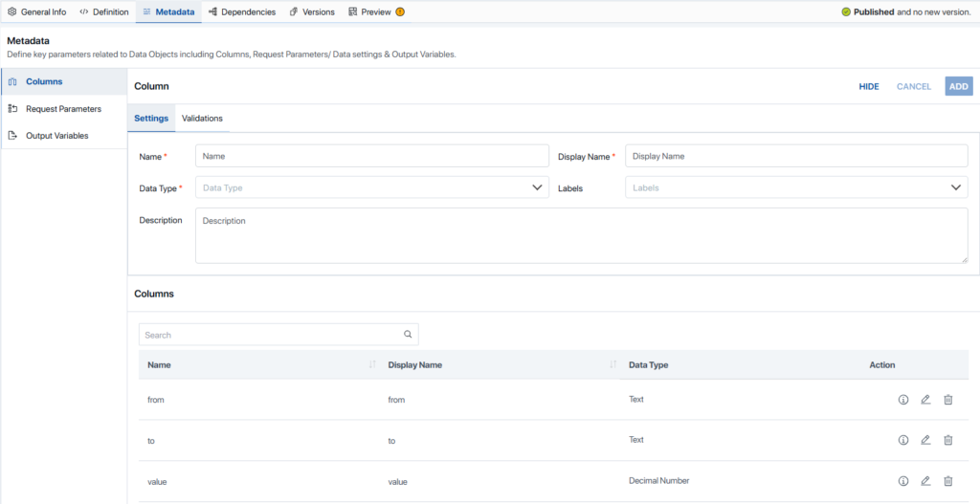Image resolution: width=980 pixels, height=504 pixels.
Task: Sort the table by Name column
Action: coord(372,364)
